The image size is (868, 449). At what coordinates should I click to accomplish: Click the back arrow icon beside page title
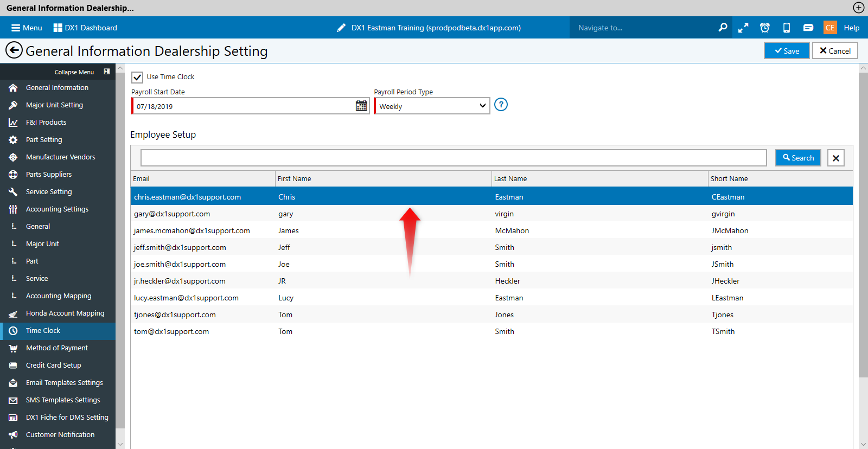[x=14, y=50]
